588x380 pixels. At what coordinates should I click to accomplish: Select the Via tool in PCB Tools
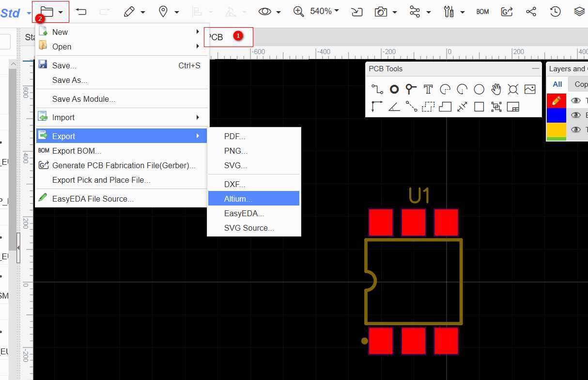(x=411, y=89)
